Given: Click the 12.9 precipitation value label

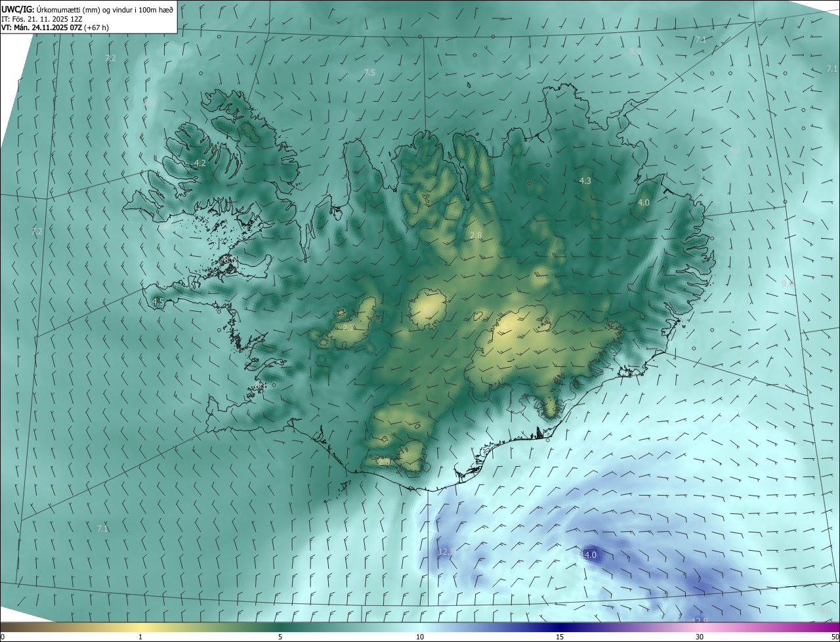Looking at the screenshot, I should [700, 620].
